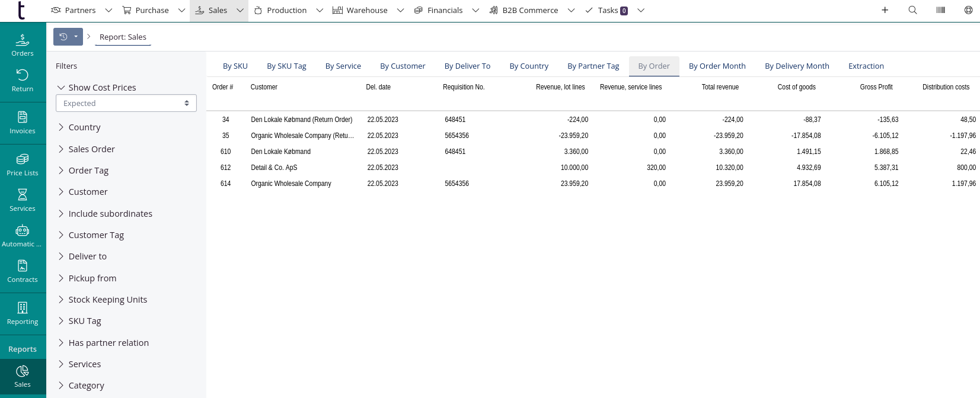The image size is (980, 398).
Task: Switch to the By Order Month tab
Action: point(717,66)
